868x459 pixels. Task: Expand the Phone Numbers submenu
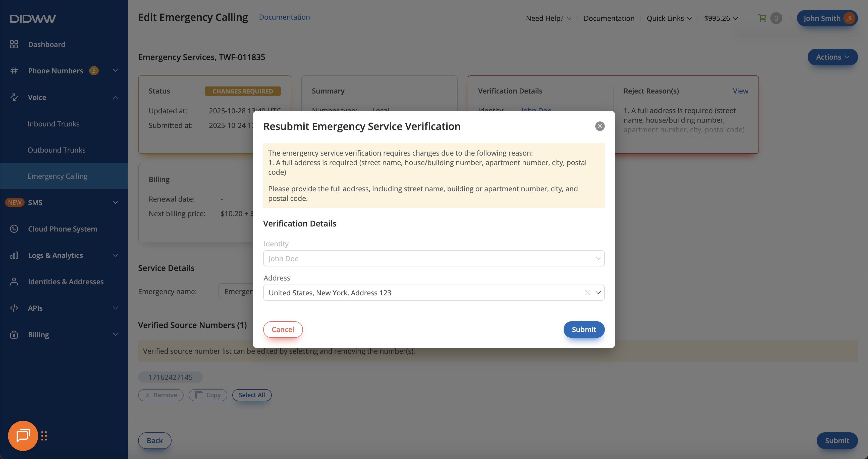pyautogui.click(x=115, y=71)
